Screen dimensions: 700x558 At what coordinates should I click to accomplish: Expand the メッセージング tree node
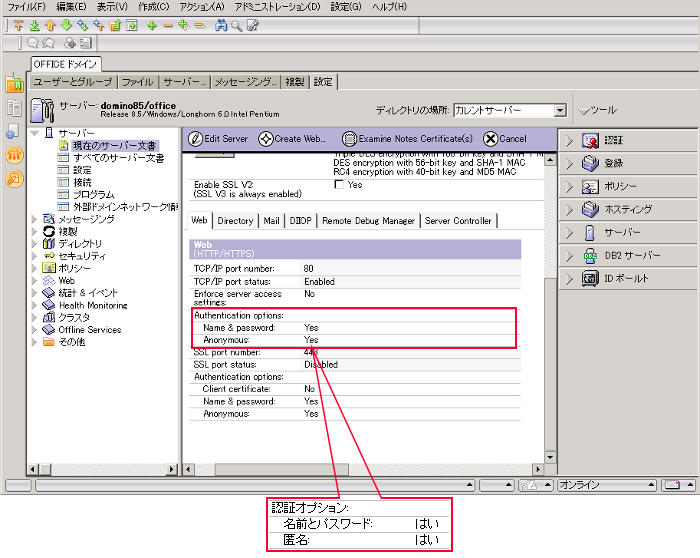tap(35, 219)
